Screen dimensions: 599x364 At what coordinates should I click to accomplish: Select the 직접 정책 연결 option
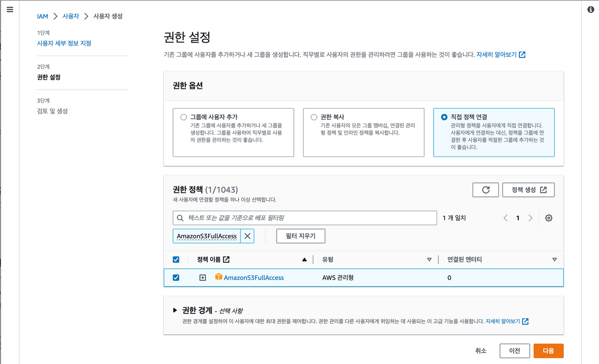pos(444,117)
